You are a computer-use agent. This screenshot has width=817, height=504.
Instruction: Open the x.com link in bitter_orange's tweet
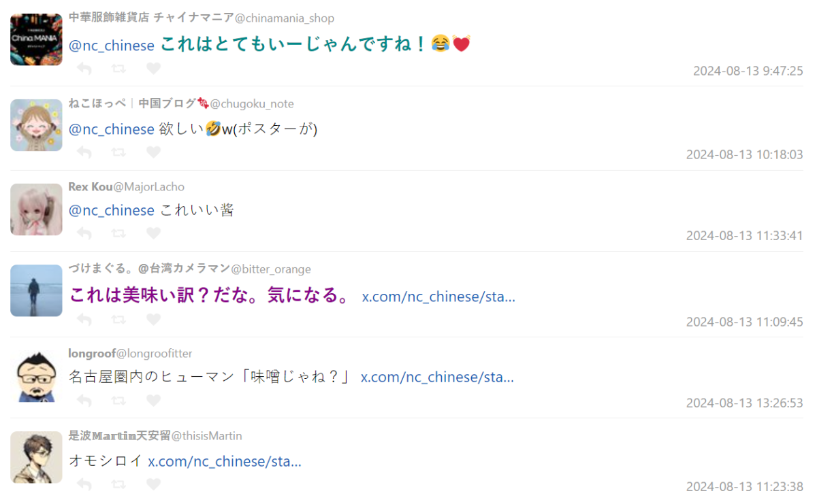click(438, 297)
